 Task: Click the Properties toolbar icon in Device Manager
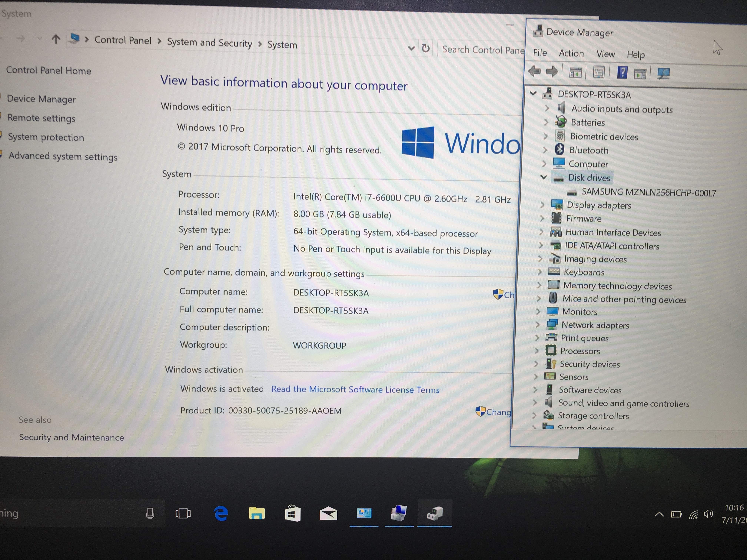coord(599,72)
